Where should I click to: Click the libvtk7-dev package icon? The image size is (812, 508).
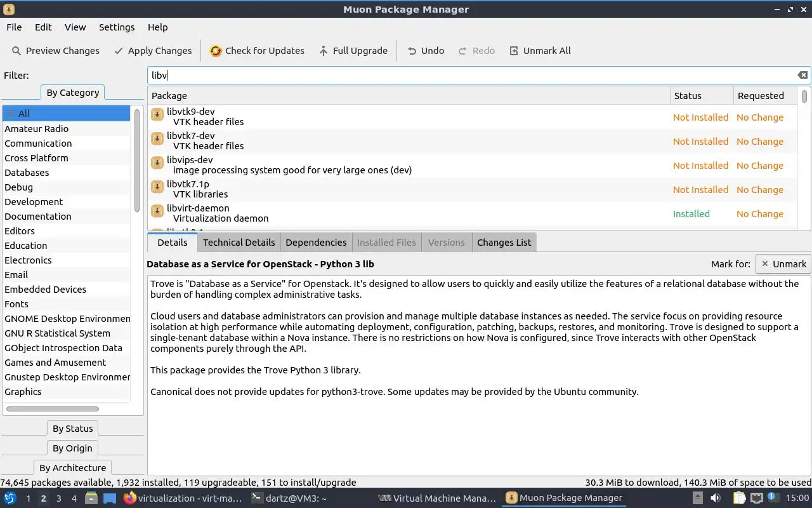(157, 139)
